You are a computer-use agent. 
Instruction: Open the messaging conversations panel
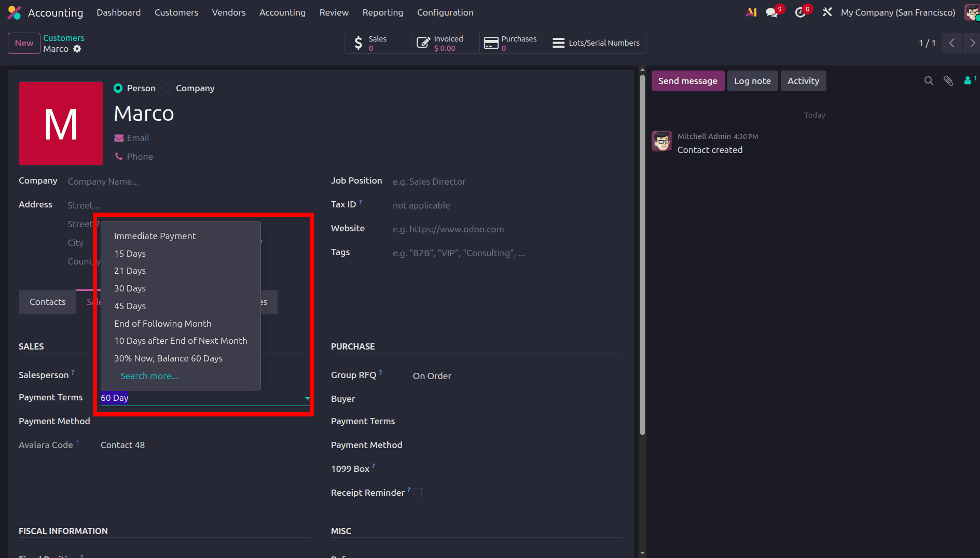pyautogui.click(x=771, y=12)
